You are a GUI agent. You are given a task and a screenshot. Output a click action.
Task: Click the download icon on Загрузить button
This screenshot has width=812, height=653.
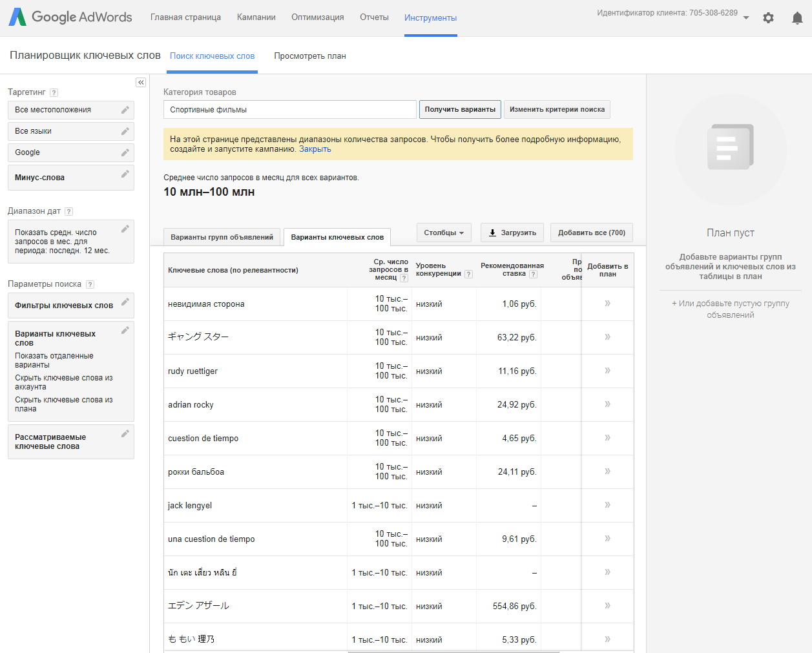(x=493, y=233)
